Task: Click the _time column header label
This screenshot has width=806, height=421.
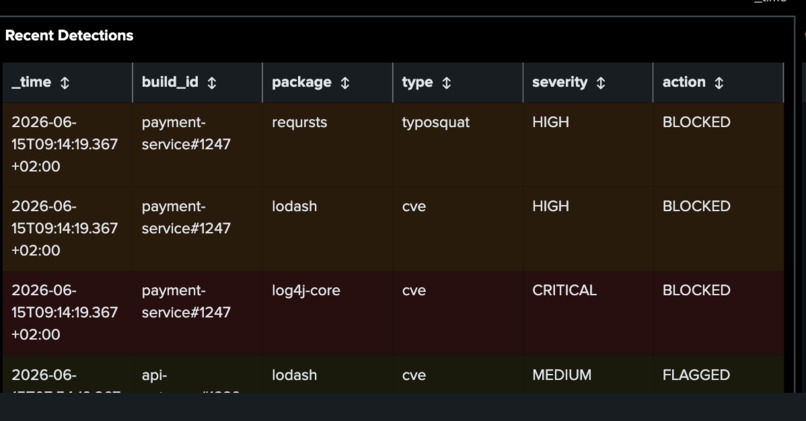Action: [x=31, y=82]
